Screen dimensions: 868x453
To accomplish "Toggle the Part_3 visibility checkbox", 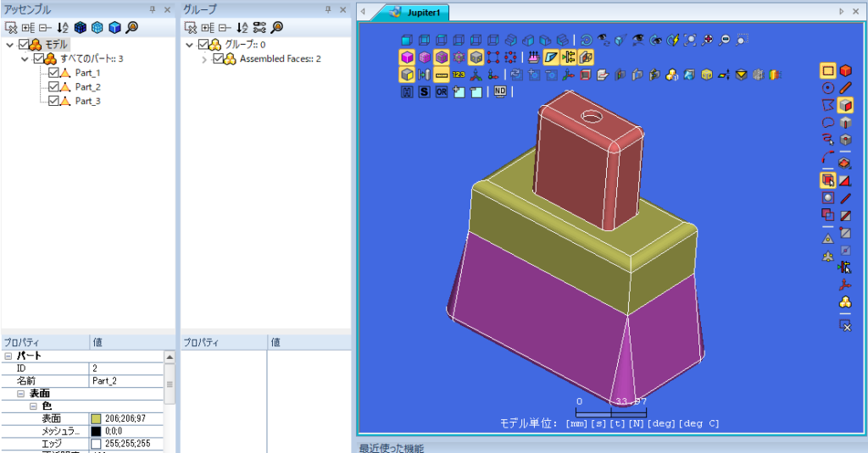I will coord(53,101).
